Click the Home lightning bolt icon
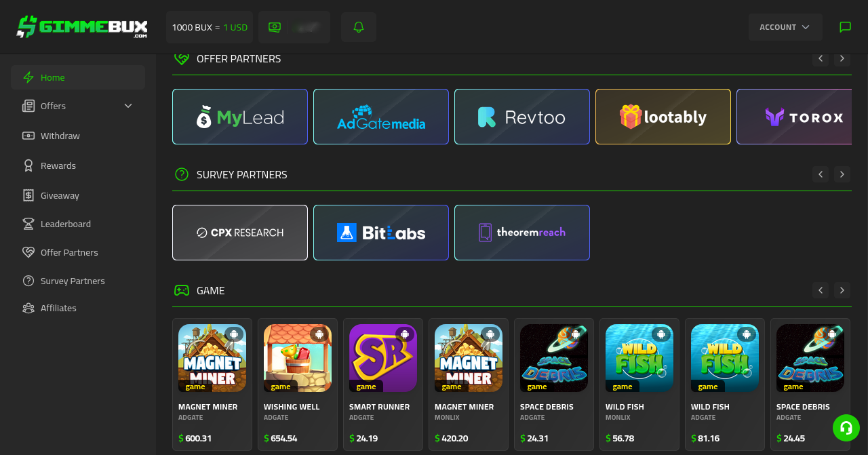 click(28, 77)
